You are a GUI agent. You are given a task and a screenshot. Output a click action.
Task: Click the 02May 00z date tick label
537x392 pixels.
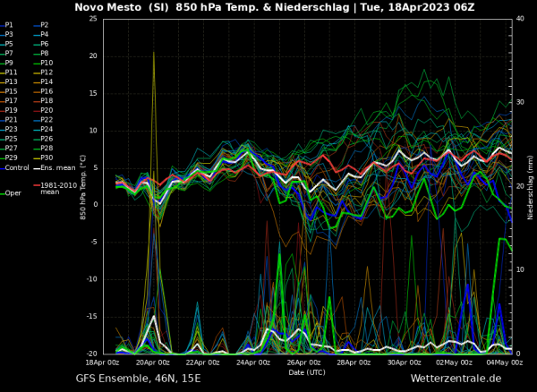455,362
